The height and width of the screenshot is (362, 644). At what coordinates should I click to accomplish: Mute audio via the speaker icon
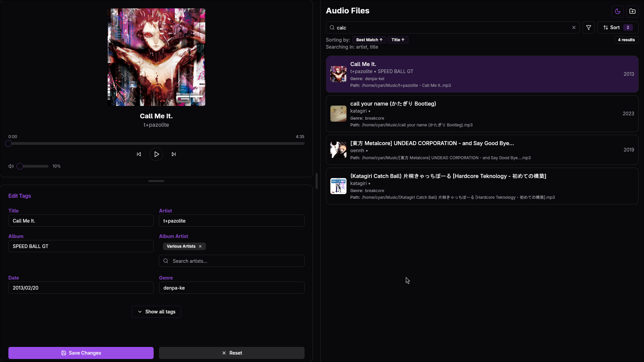tap(11, 166)
